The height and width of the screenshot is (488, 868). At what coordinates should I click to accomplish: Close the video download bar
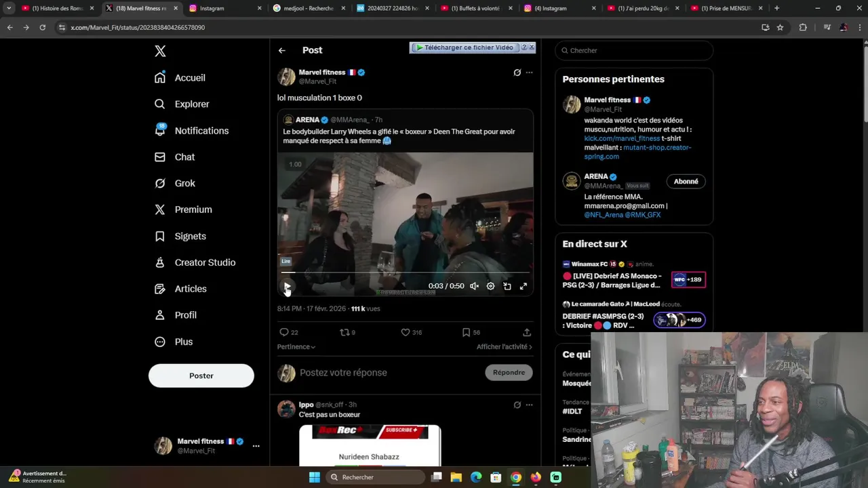click(x=532, y=47)
